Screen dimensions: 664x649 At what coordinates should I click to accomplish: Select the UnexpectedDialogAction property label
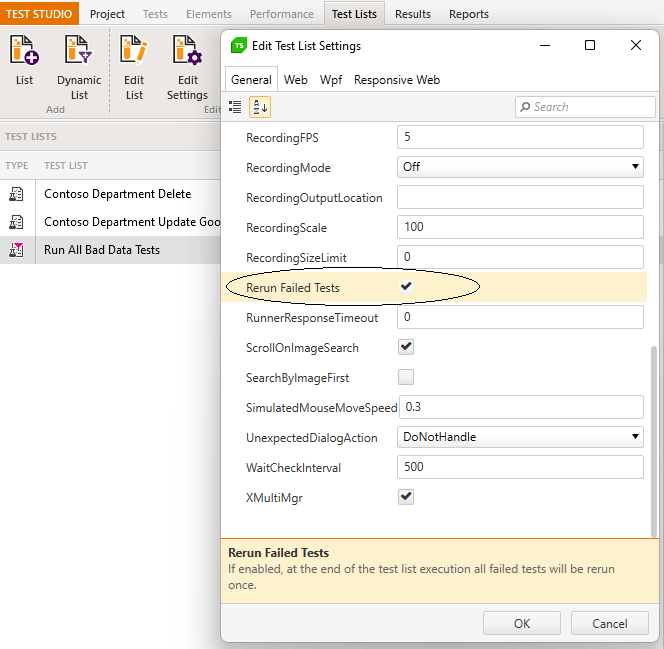pos(311,438)
